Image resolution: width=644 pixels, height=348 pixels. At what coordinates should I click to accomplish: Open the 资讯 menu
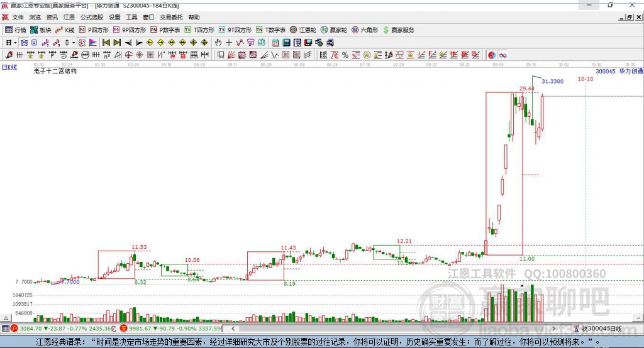pyautogui.click(x=52, y=17)
